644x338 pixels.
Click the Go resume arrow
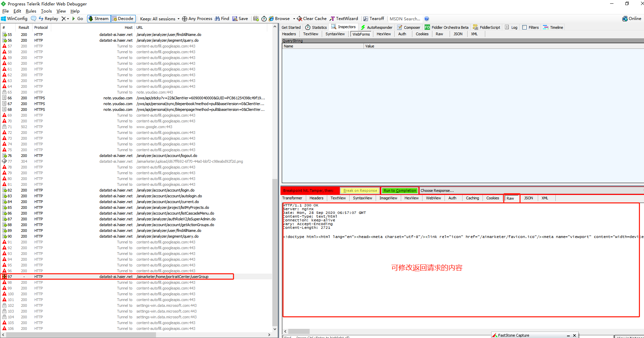pyautogui.click(x=74, y=19)
